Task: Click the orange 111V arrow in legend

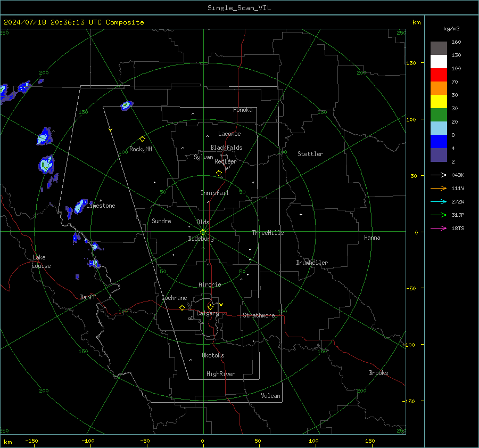Action: (x=439, y=189)
